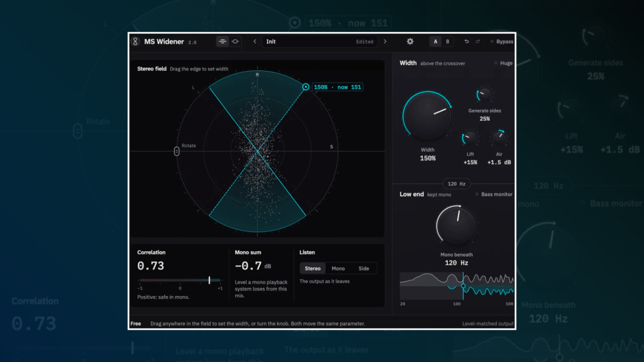
Task: Click the 'Edited' preset status text
Action: pyautogui.click(x=364, y=42)
